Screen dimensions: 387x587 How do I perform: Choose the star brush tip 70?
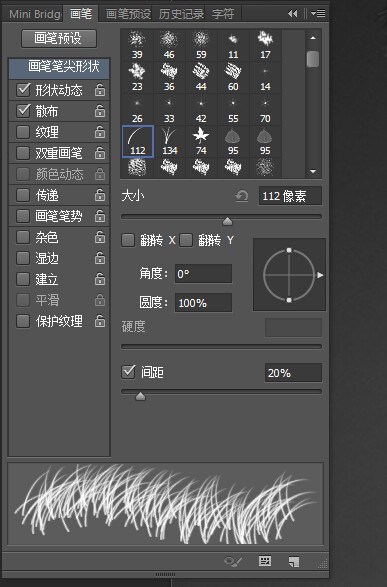pyautogui.click(x=265, y=109)
